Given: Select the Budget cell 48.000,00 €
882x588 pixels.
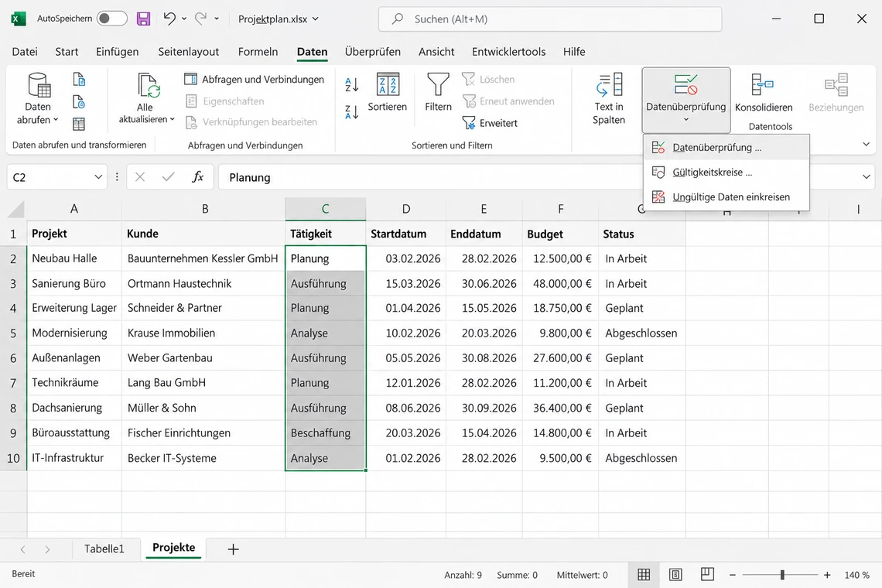Looking at the screenshot, I should 561,284.
